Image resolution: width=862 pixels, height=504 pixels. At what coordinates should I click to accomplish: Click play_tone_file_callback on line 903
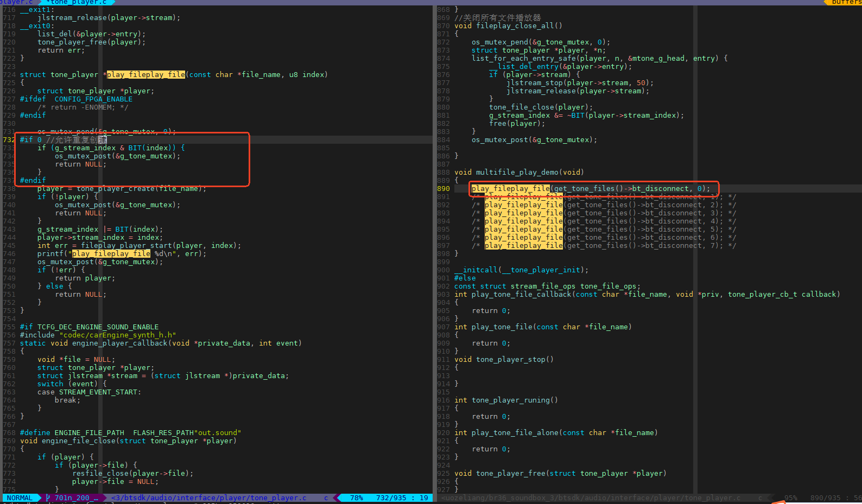point(522,295)
